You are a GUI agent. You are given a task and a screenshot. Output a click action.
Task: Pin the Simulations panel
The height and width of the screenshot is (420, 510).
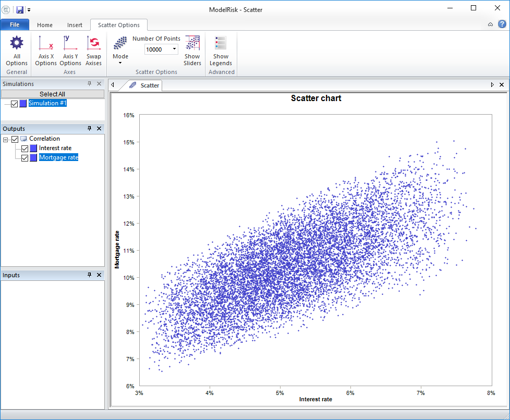click(x=90, y=83)
